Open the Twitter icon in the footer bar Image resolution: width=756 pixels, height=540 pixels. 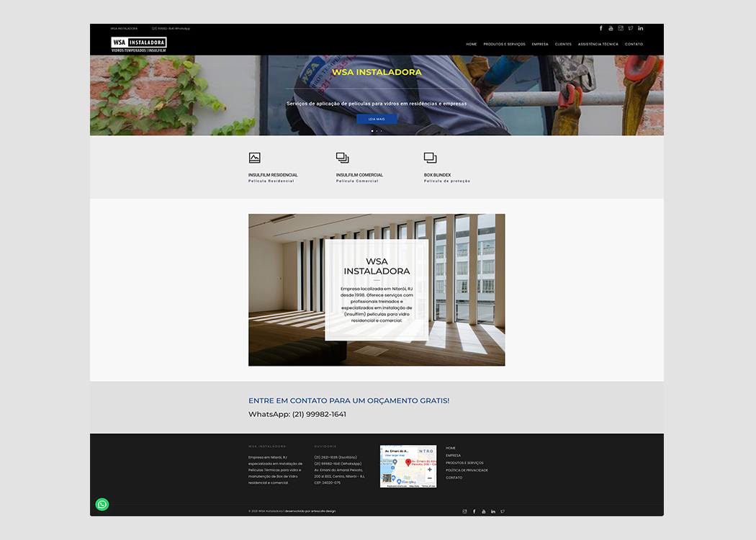[x=503, y=511]
